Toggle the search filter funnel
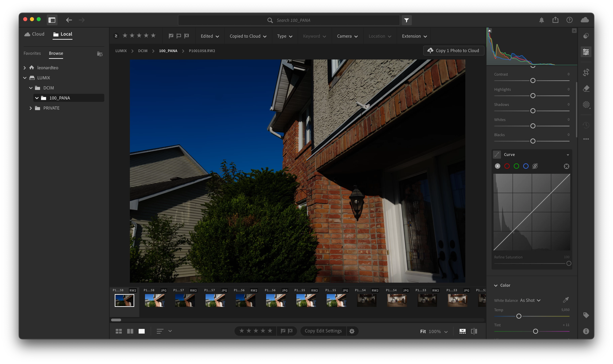 pyautogui.click(x=407, y=20)
